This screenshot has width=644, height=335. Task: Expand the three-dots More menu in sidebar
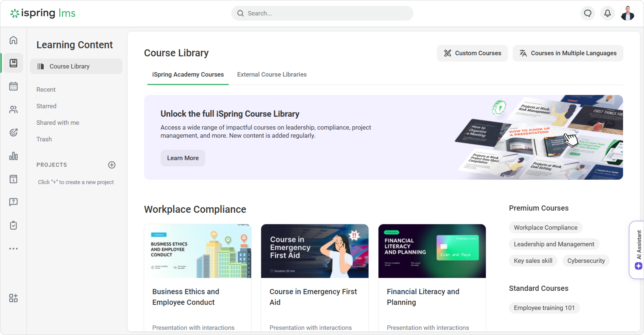coord(13,249)
